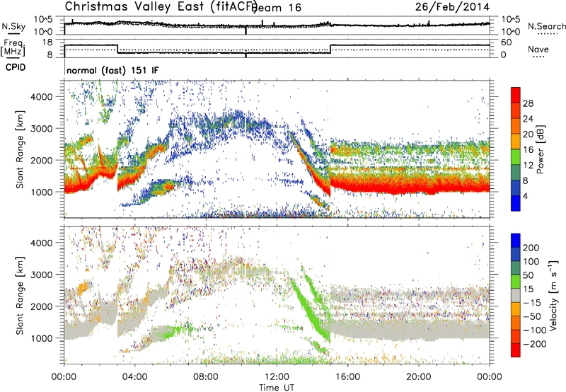Image resolution: width=566 pixels, height=392 pixels.
Task: Click the red segment atop the power colorbar
Action: tap(516, 96)
